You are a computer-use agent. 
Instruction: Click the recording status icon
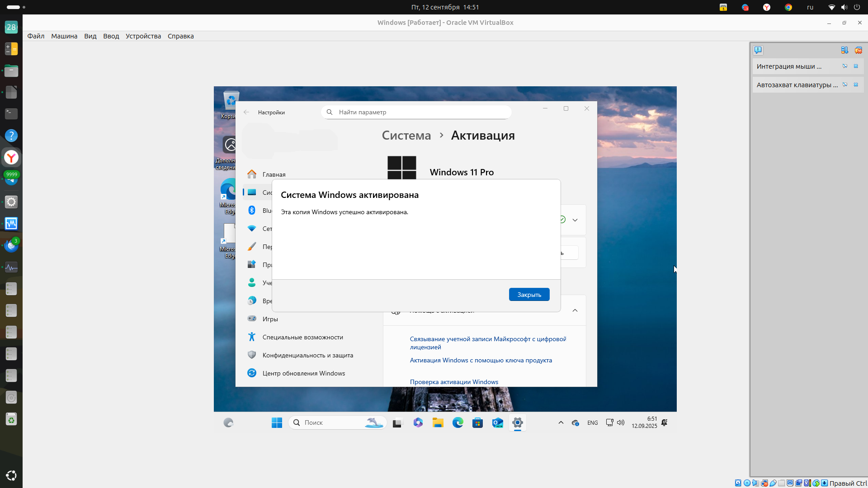[x=799, y=483]
